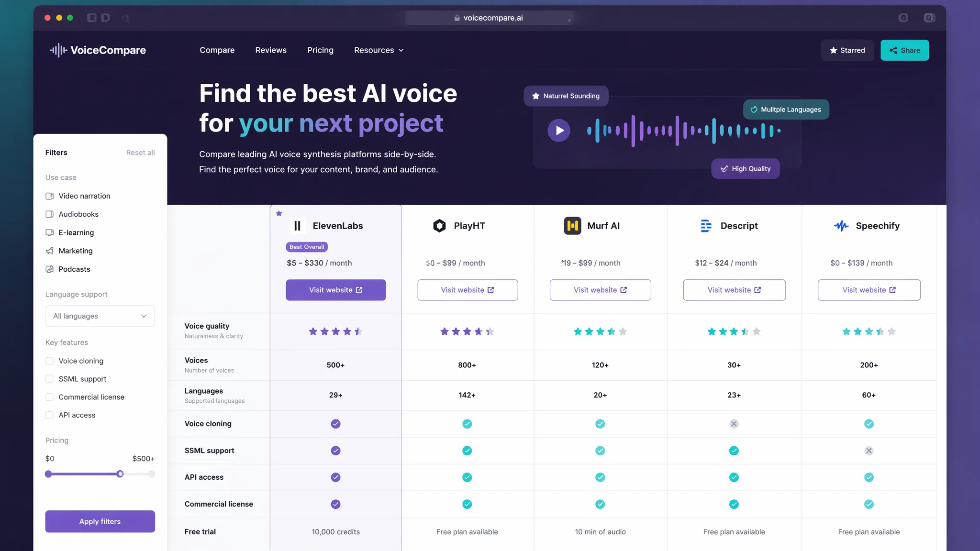
Task: Click the High Quality badge
Action: click(746, 169)
